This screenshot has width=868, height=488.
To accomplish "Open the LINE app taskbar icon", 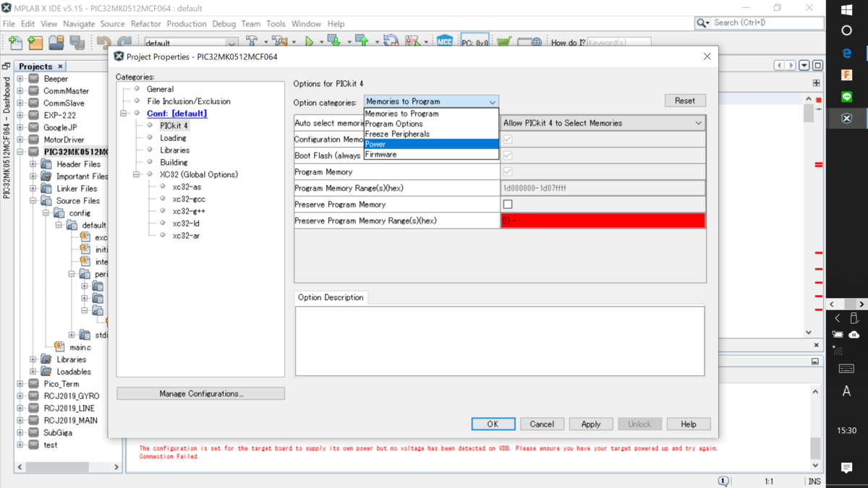I will click(x=847, y=96).
